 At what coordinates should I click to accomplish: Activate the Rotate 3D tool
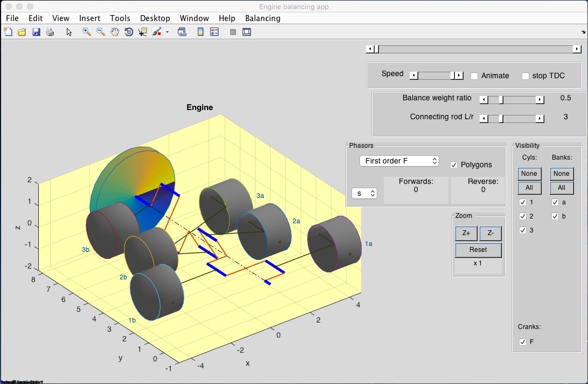pos(129,32)
